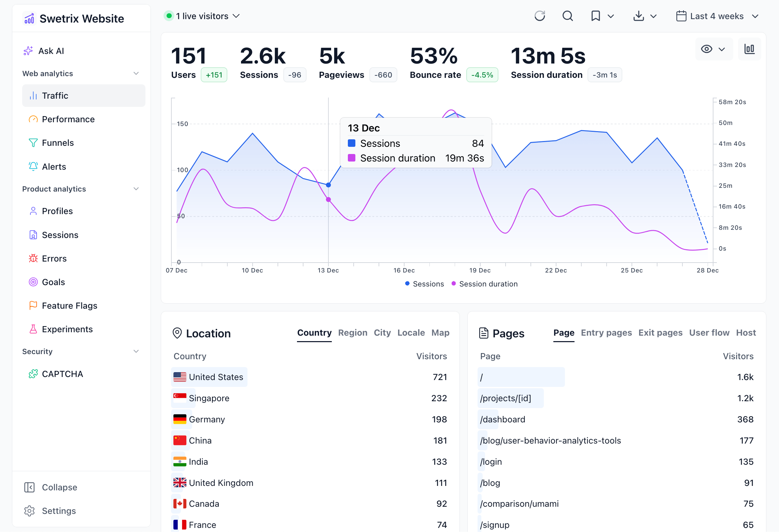The height and width of the screenshot is (532, 779).
Task: Switch to bar chart view icon
Action: tap(750, 49)
